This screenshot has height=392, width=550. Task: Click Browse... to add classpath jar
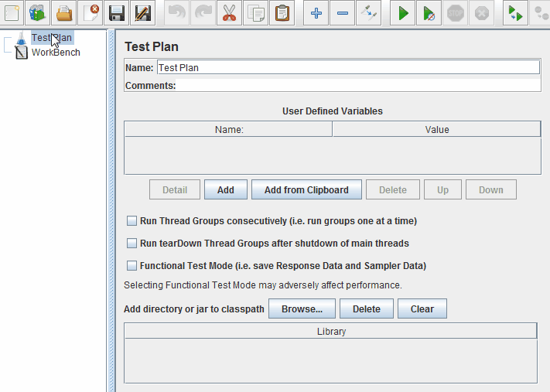(302, 309)
